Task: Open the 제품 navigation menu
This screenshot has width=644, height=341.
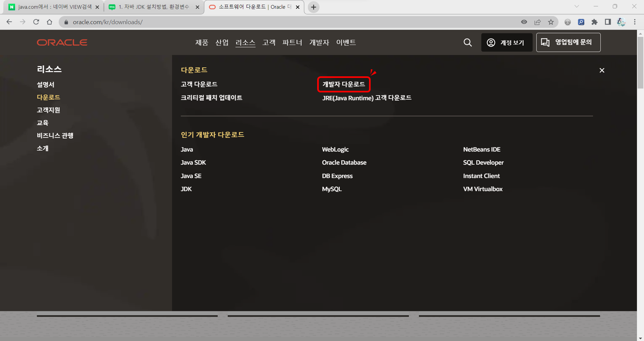Action: [202, 43]
